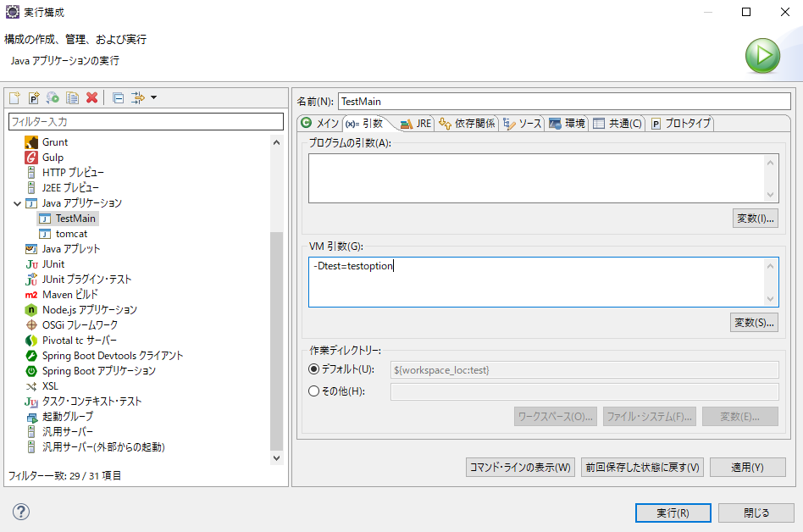
Task: Select the その他(H) radio button
Action: click(314, 391)
